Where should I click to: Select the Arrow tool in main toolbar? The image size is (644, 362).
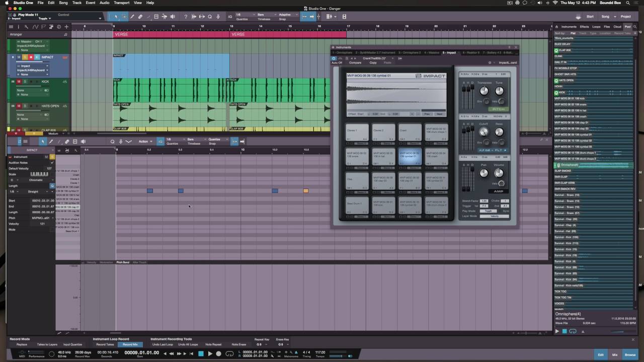pyautogui.click(x=116, y=17)
